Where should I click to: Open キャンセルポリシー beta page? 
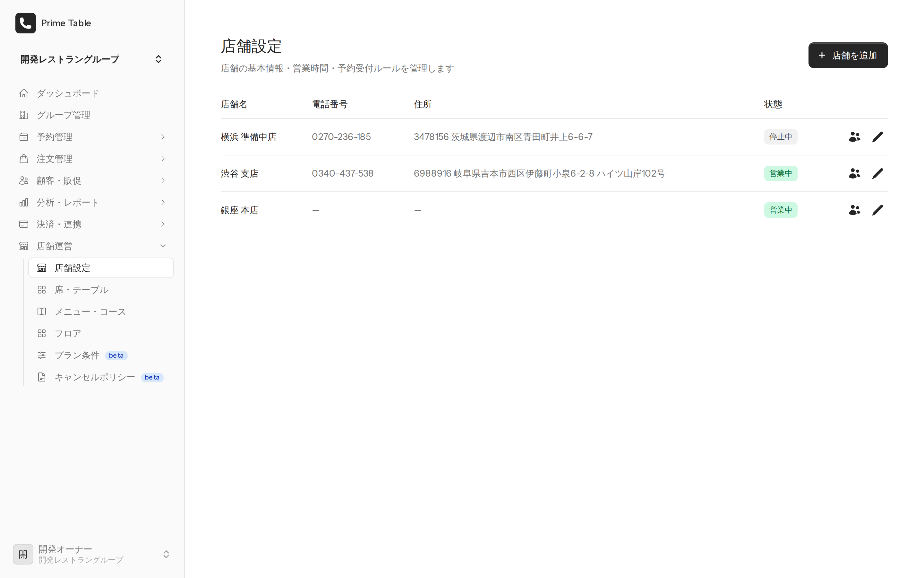click(101, 377)
